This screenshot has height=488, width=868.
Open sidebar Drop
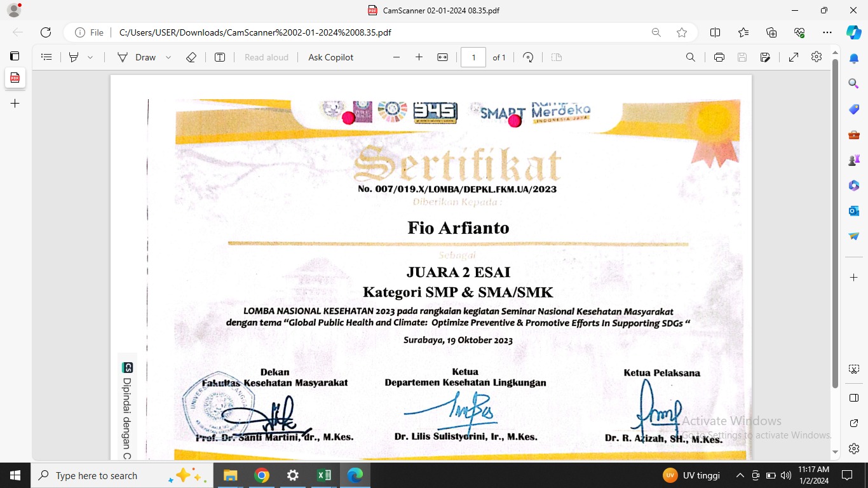tap(854, 236)
